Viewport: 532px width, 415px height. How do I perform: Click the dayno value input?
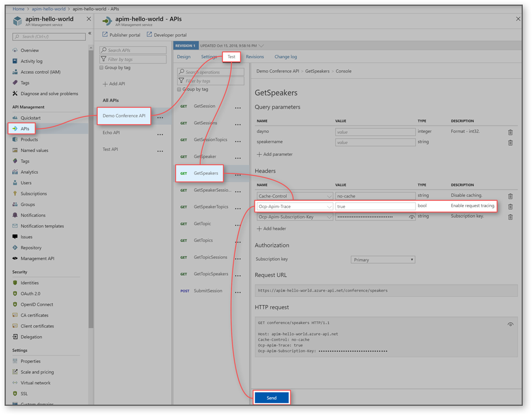(x=375, y=132)
